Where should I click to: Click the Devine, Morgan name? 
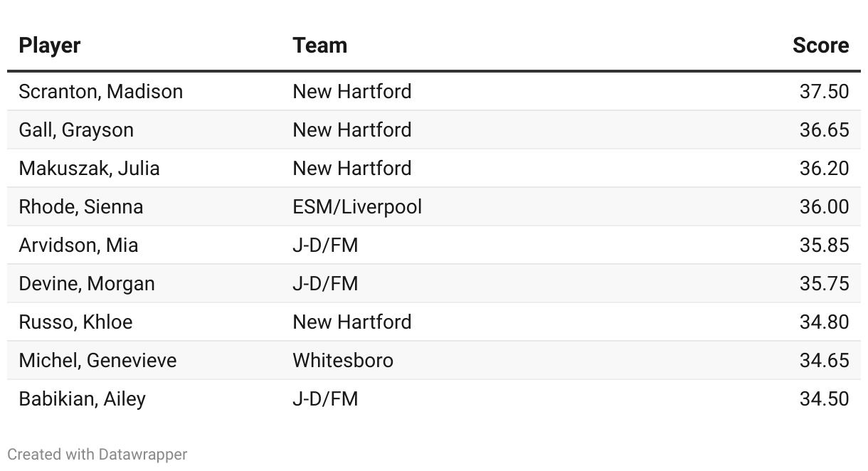pyautogui.click(x=87, y=284)
